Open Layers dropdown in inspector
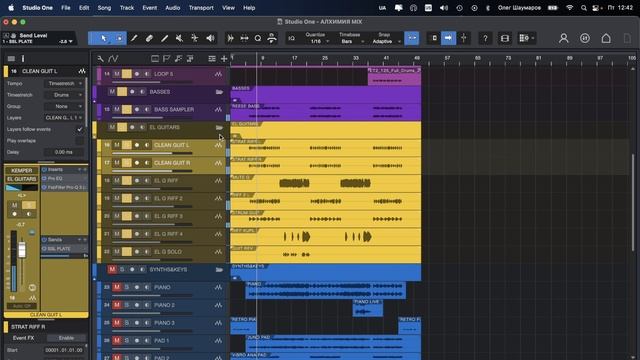The height and width of the screenshot is (360, 640). tap(64, 118)
